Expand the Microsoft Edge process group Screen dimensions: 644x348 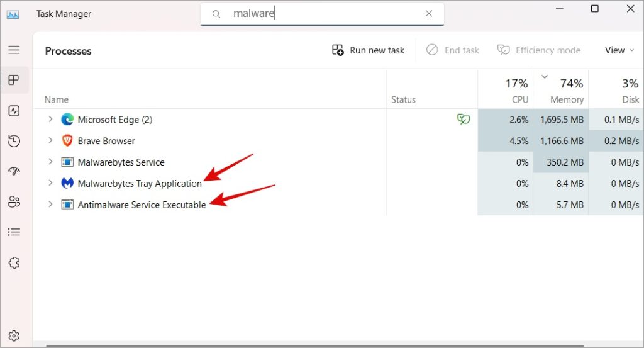(50, 119)
